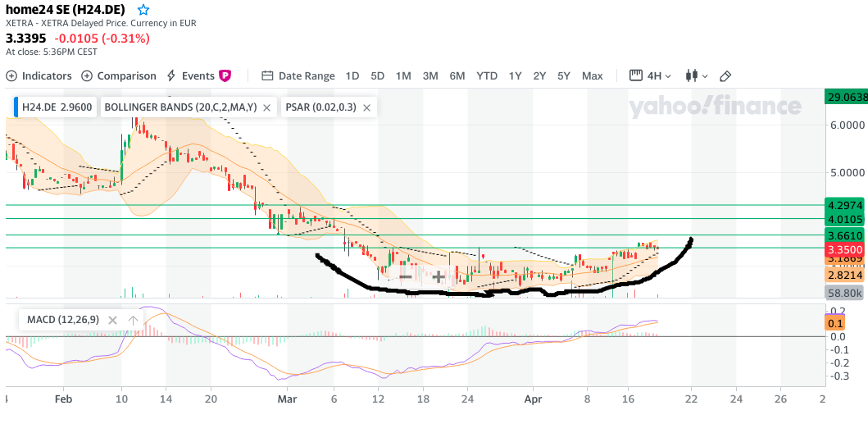Open the candlestick chart type dropdown
Viewport: 868px width, 424px height.
click(697, 76)
